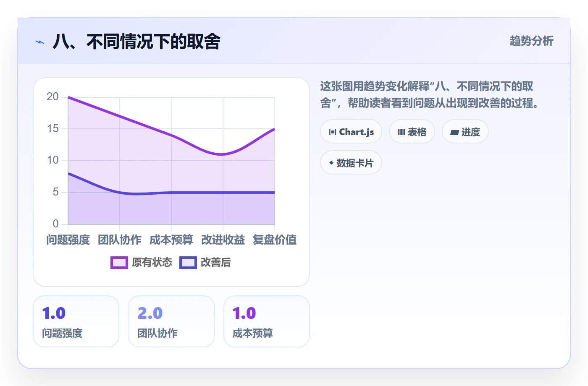Click the table grid icon in 表格 tag
The width and height of the screenshot is (588, 386).
402,132
